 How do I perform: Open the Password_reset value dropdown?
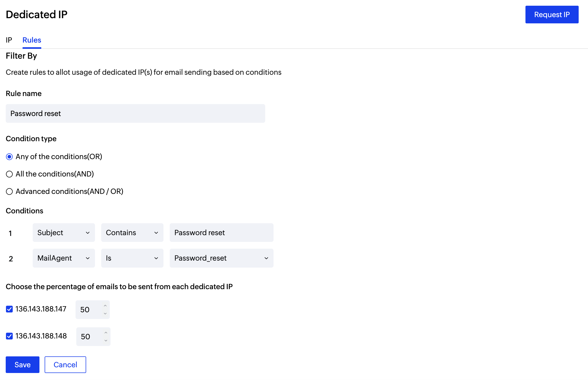point(222,258)
